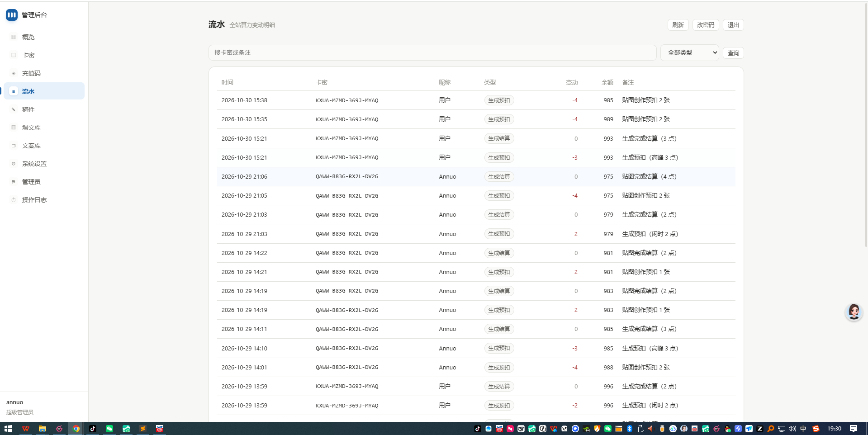Click 生成预扣（高峰 3 点） in 15:21 row
Viewport: 868px width, 435px height.
click(650, 158)
